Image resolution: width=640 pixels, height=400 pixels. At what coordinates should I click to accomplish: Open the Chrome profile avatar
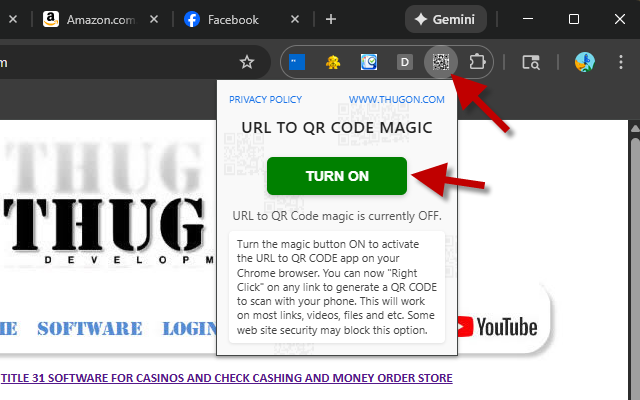[x=584, y=62]
